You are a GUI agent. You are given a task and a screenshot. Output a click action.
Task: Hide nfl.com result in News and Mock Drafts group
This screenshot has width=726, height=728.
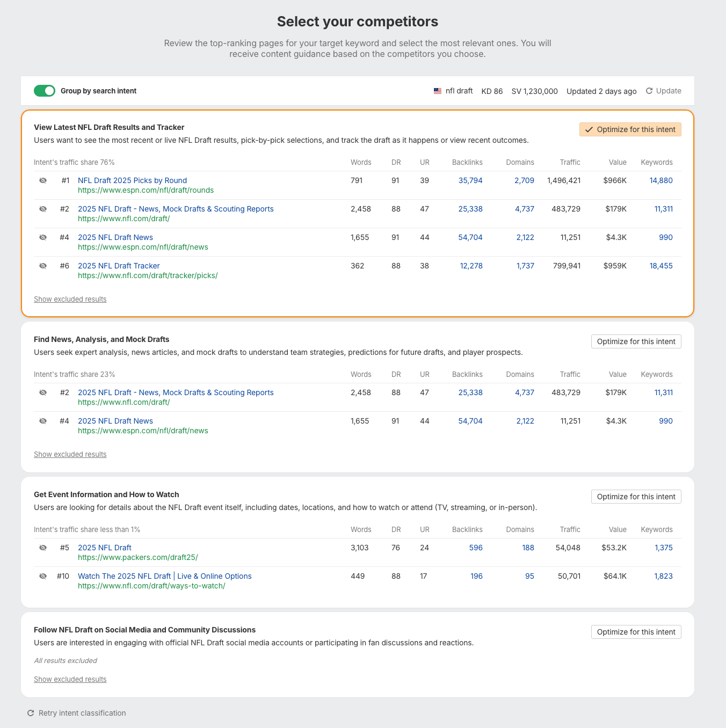[43, 392]
